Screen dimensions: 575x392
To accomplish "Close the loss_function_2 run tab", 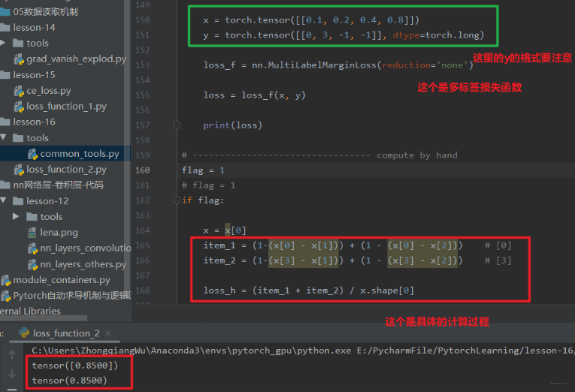I will point(108,333).
